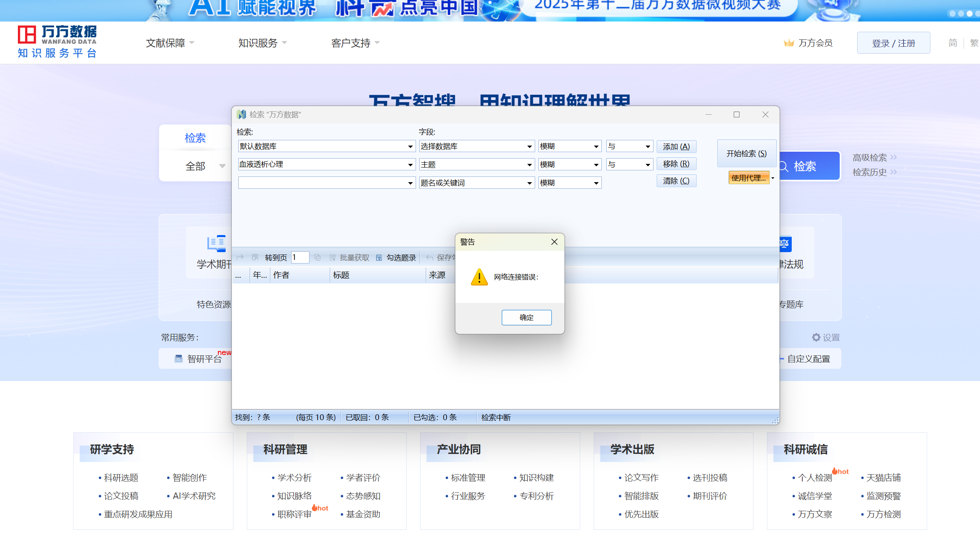Click the 智研平台 service icon
The height and width of the screenshot is (538, 980).
point(178,359)
